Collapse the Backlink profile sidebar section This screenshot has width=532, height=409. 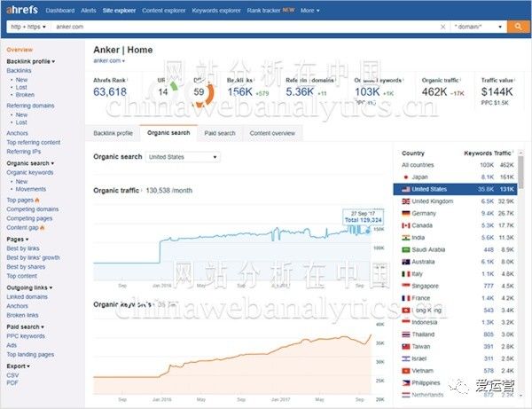(30, 61)
